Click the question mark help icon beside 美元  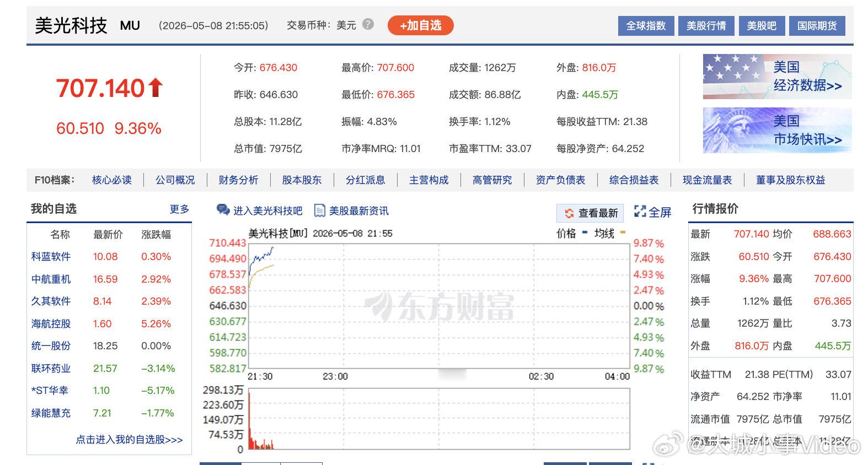click(x=368, y=24)
